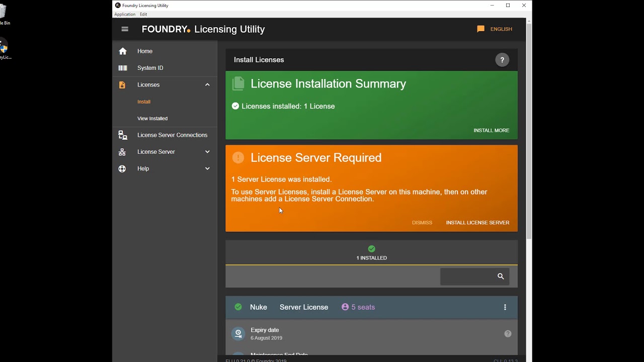The width and height of the screenshot is (644, 362).
Task: Expand the License Server sidebar section
Action: point(207,152)
